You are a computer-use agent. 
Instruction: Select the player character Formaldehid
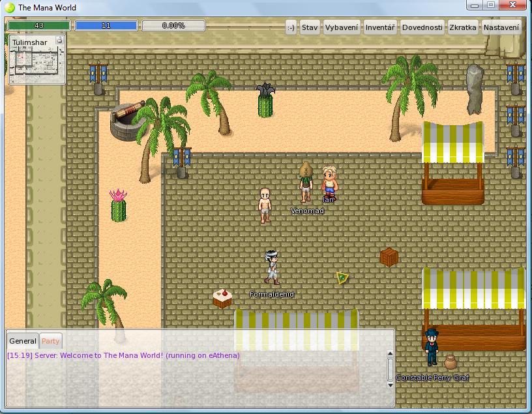273,267
